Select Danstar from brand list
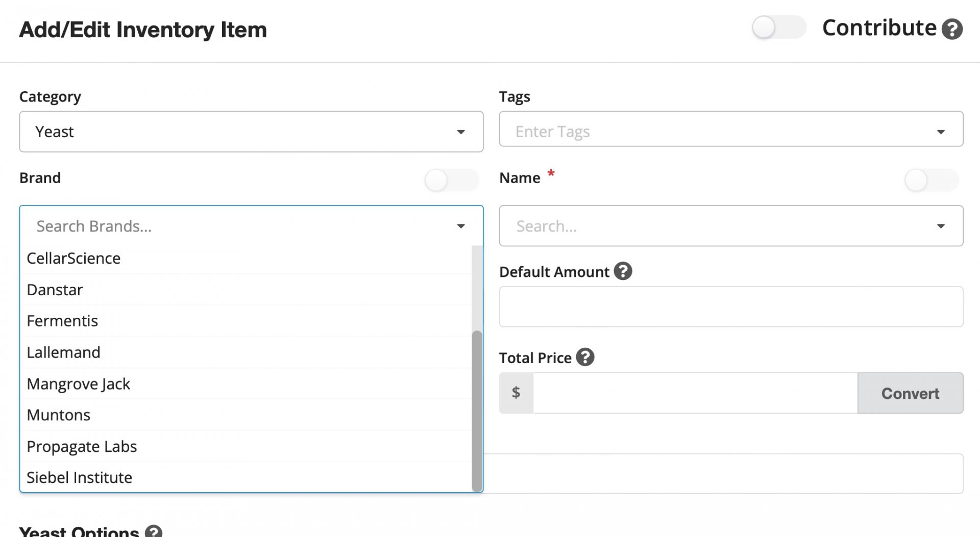This screenshot has width=980, height=537. 246,290
